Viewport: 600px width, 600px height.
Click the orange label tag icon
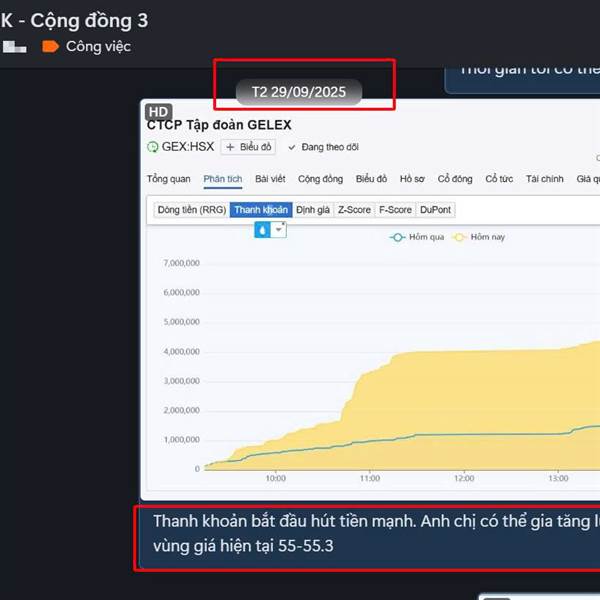(51, 47)
